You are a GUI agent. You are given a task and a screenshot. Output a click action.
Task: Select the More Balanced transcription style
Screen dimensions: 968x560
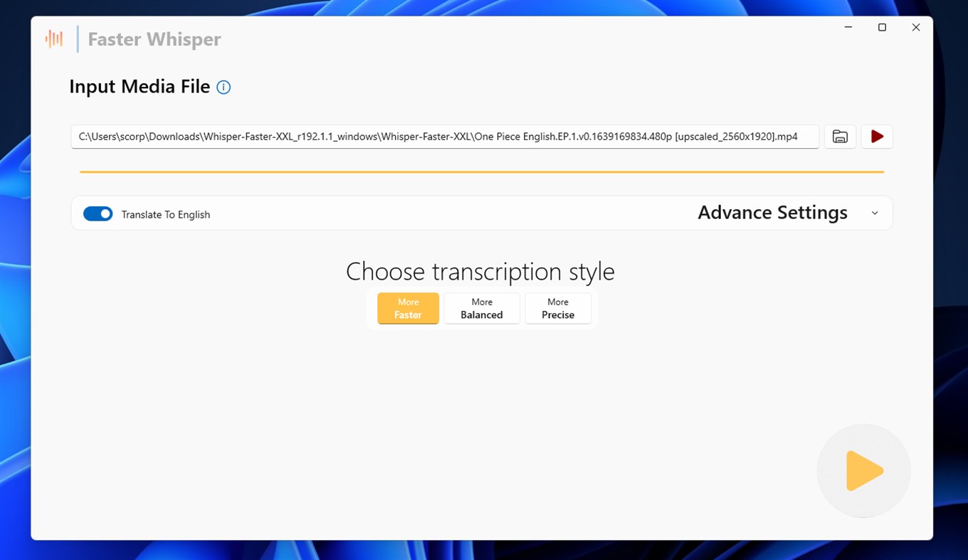click(482, 308)
